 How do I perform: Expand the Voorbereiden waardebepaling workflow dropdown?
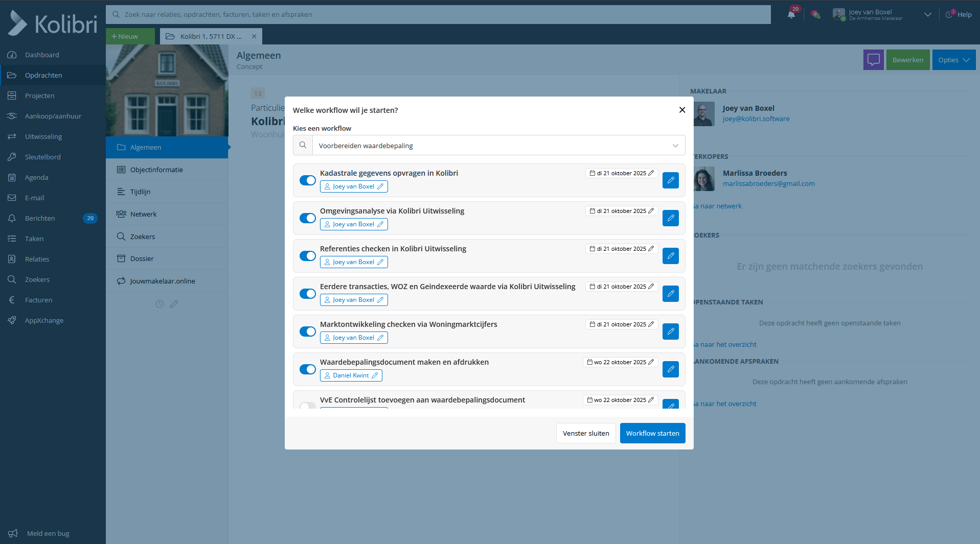click(x=675, y=146)
